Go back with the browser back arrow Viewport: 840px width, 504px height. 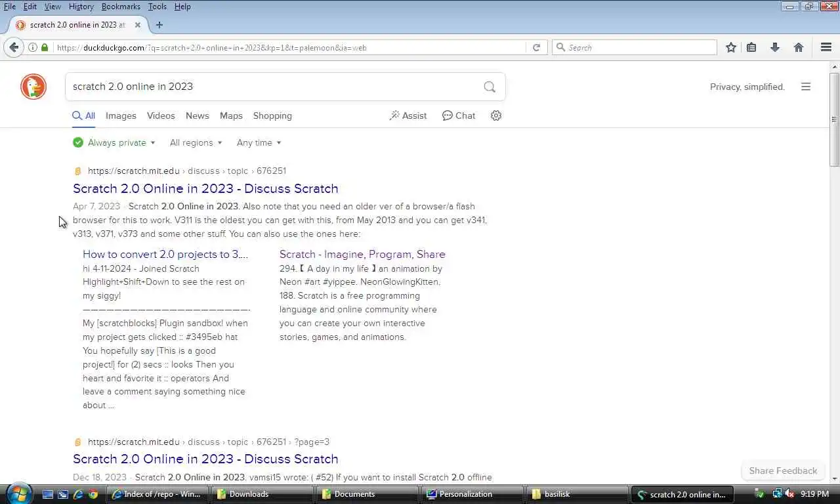14,47
